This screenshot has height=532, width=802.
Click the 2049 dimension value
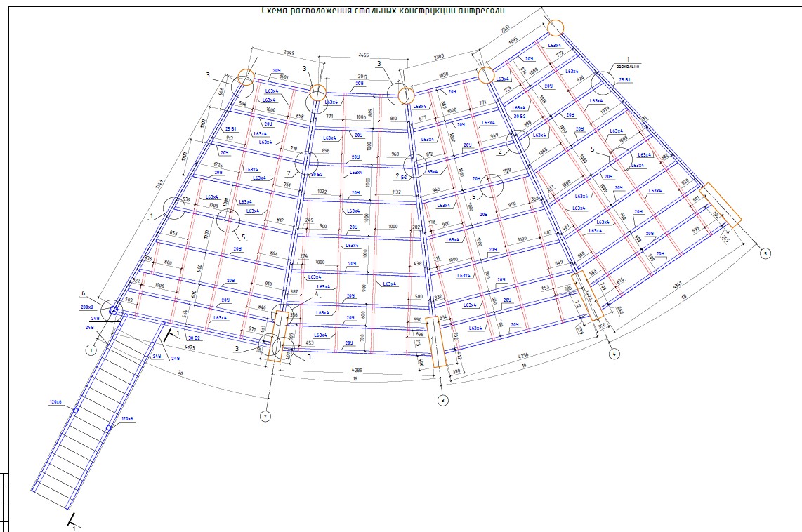(289, 53)
